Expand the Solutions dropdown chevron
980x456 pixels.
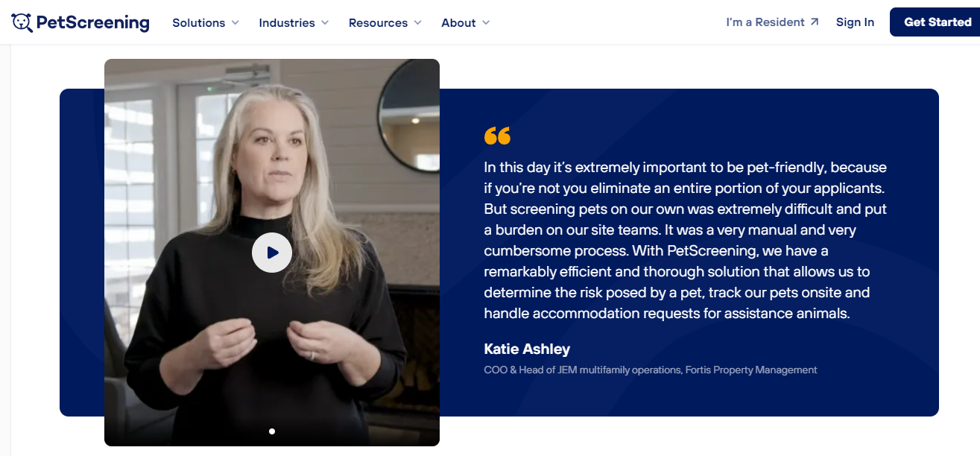point(235,22)
